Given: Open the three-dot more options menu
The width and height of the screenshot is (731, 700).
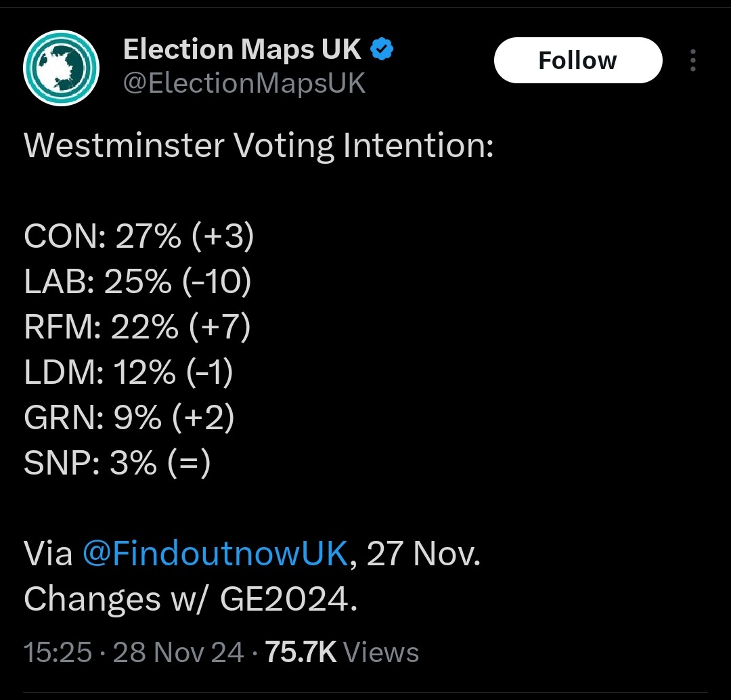Looking at the screenshot, I should pos(692,61).
